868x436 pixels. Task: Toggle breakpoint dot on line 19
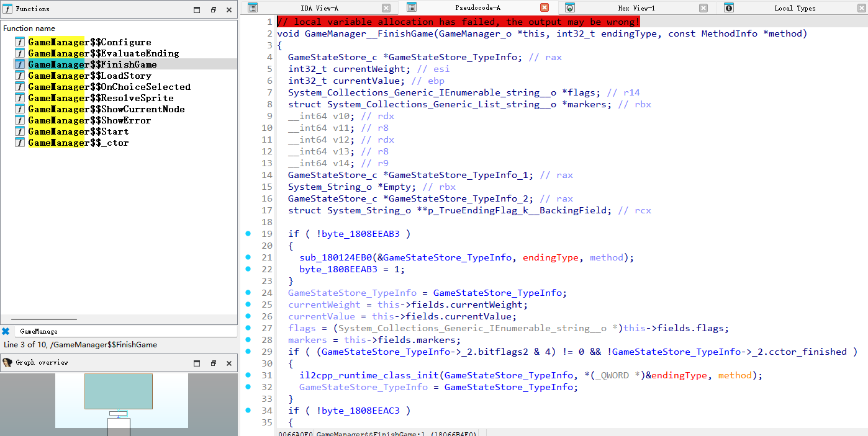click(x=248, y=234)
